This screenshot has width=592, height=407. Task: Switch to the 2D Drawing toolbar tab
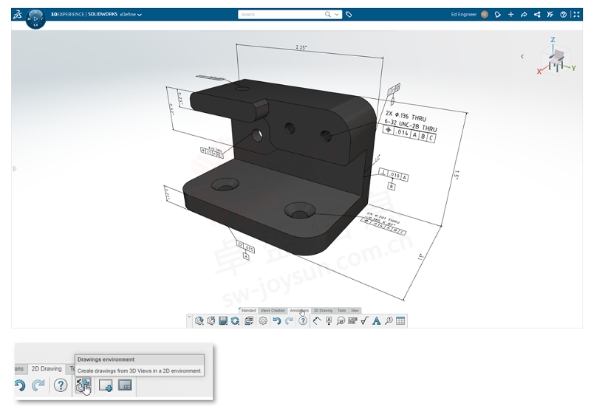[323, 310]
